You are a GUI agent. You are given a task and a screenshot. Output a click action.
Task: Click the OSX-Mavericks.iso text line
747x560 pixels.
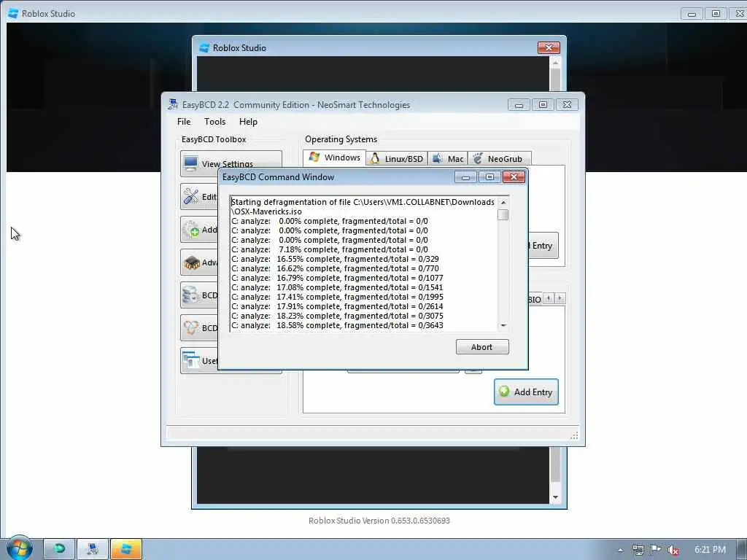266,211
